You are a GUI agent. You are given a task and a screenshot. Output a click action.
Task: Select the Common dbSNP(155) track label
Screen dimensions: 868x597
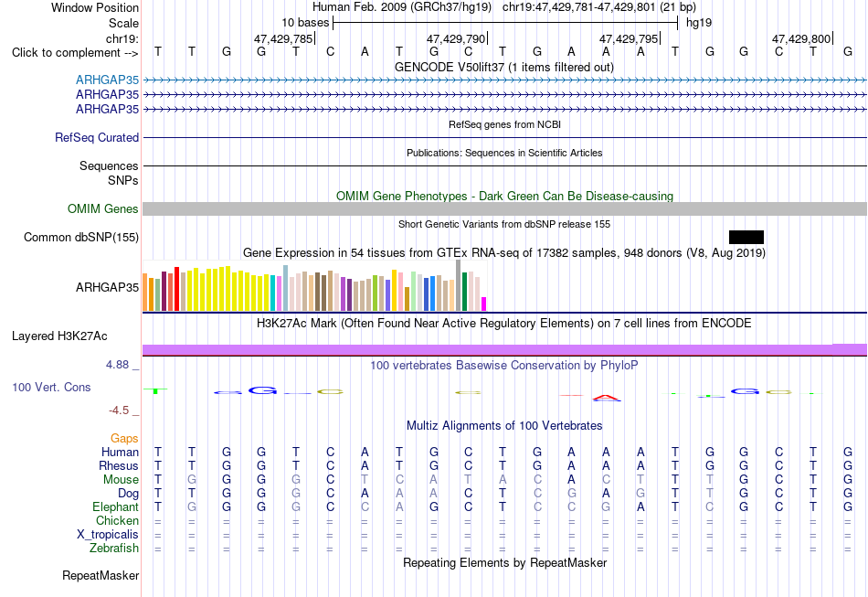81,237
